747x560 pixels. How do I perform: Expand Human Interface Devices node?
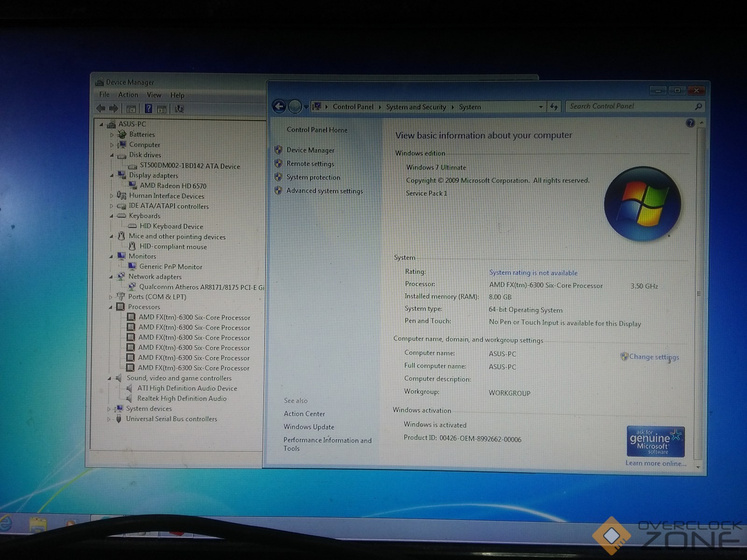point(111,196)
